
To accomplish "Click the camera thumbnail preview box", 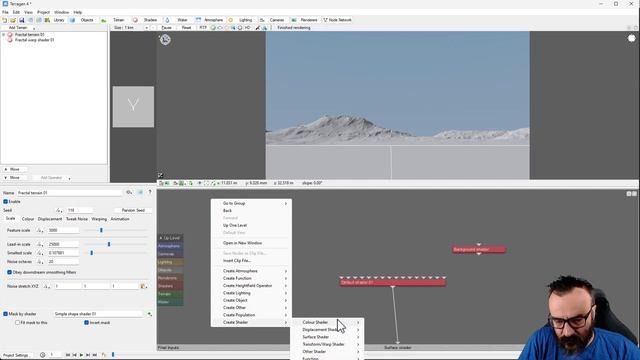I will tap(133, 107).
